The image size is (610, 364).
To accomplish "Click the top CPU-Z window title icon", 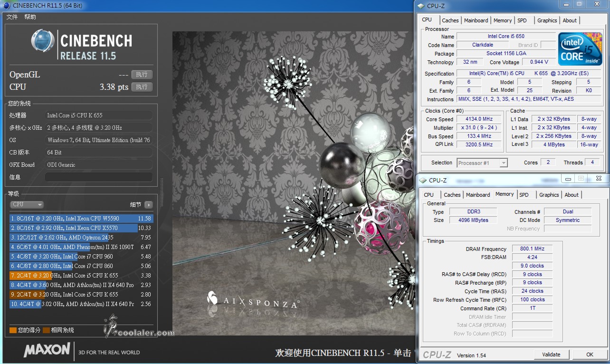I will (x=421, y=6).
